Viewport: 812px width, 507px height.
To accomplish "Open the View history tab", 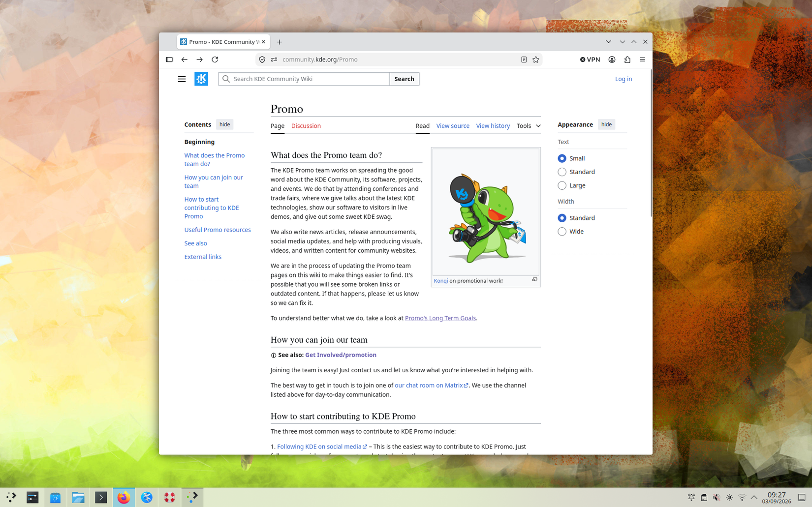I will click(x=493, y=126).
